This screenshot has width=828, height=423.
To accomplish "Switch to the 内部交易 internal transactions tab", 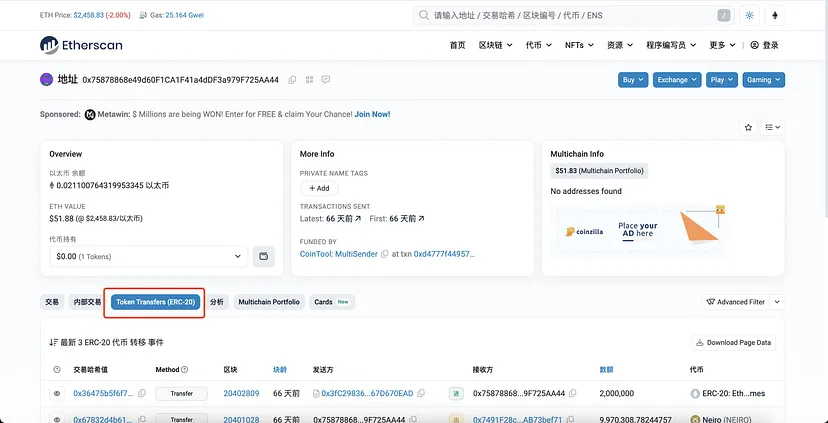I will click(x=87, y=302).
